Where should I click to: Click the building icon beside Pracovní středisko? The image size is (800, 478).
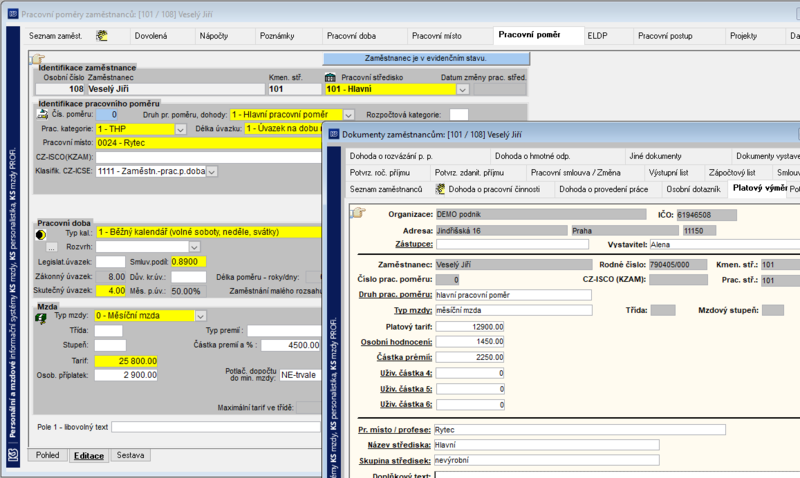click(330, 78)
